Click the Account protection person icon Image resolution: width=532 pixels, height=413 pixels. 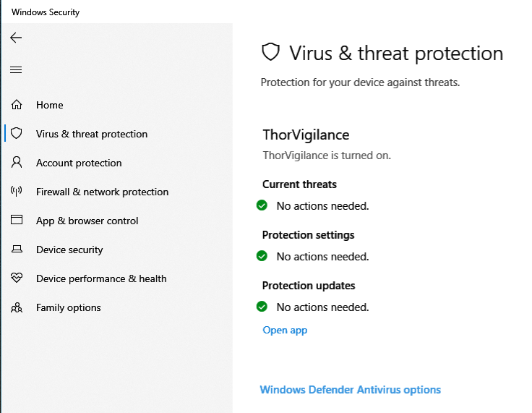click(x=17, y=163)
